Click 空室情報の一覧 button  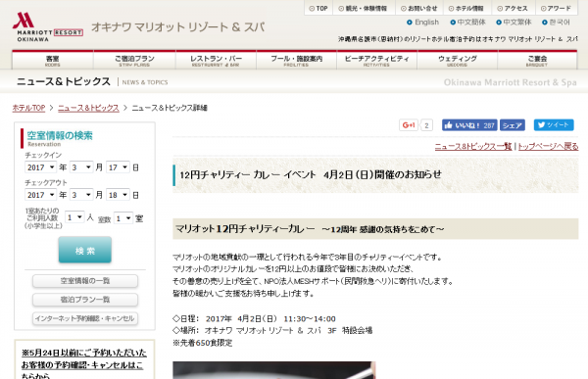coord(85,281)
